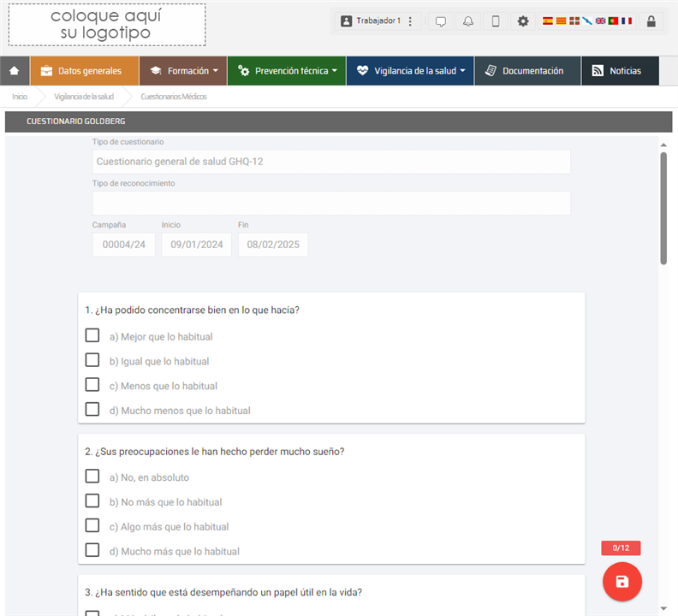Check 'a) Mejor que lo habitual'
The image size is (678, 616).
point(92,335)
